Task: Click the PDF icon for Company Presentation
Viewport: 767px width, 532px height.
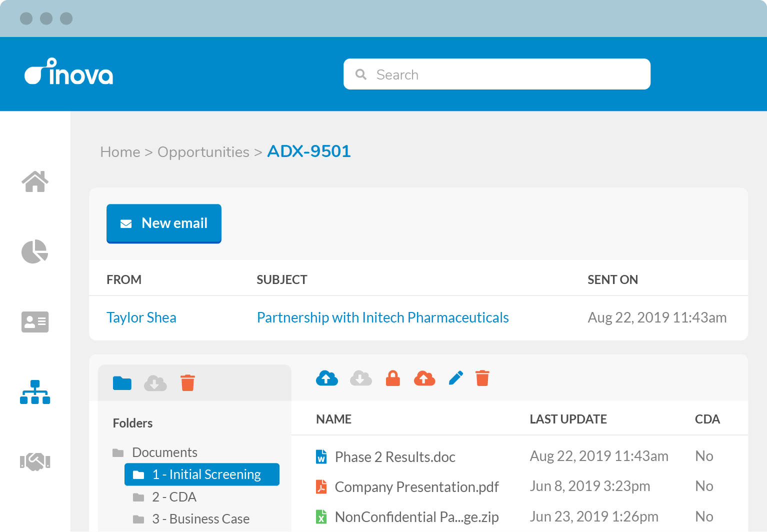Action: point(321,486)
